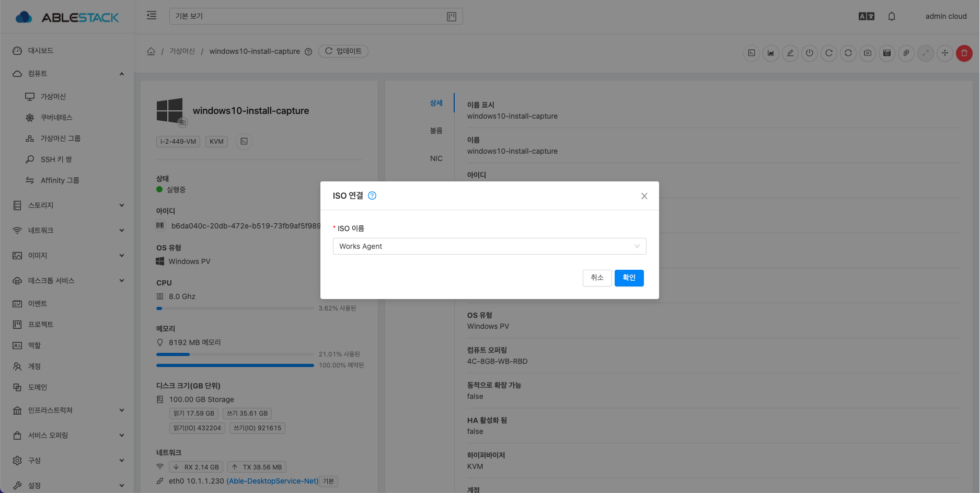Screen dimensions: 980x493
Task: Open the ISO 이름 dropdown showing Works Agent
Action: 489,246
